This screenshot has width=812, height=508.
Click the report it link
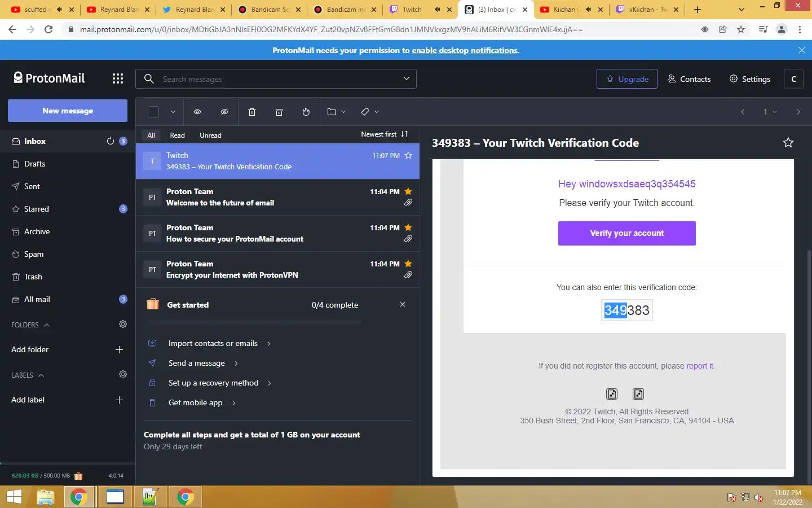point(700,366)
